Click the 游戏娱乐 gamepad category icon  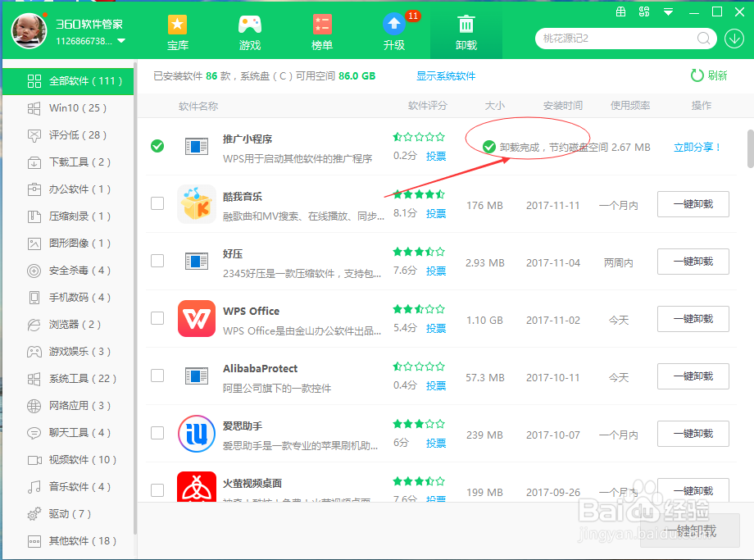point(34,352)
